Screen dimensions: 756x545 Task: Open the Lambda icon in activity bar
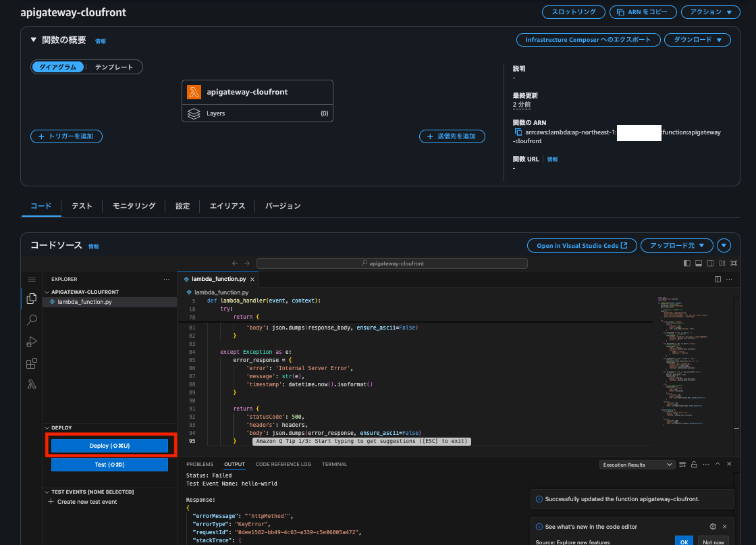[x=31, y=384]
